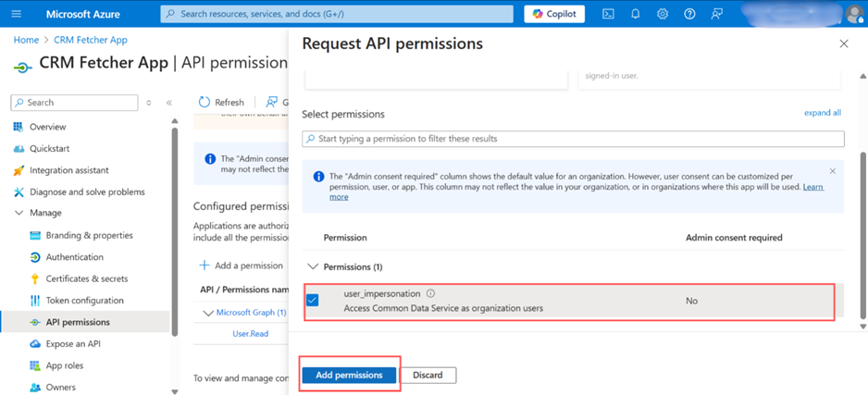Open Certificates & secrets
This screenshot has height=395, width=868.
pyautogui.click(x=86, y=278)
